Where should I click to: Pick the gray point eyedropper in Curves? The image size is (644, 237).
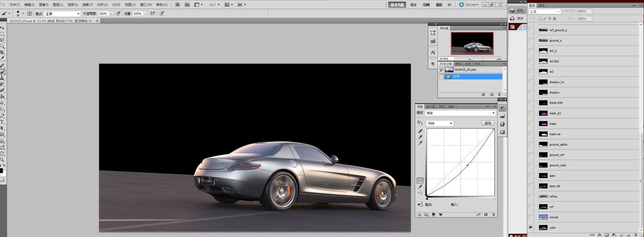point(420,137)
